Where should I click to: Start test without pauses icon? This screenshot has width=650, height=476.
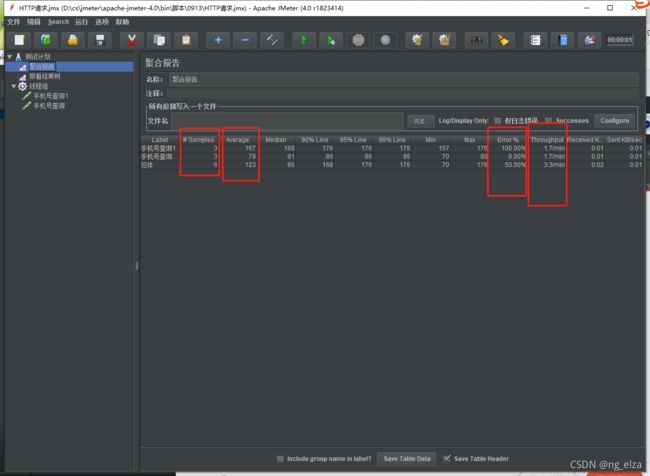pyautogui.click(x=331, y=40)
